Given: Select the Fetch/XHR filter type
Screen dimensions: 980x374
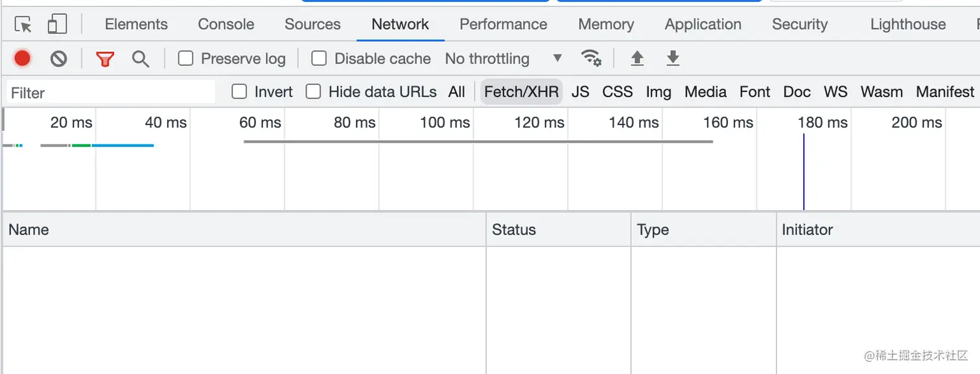Looking at the screenshot, I should point(521,92).
